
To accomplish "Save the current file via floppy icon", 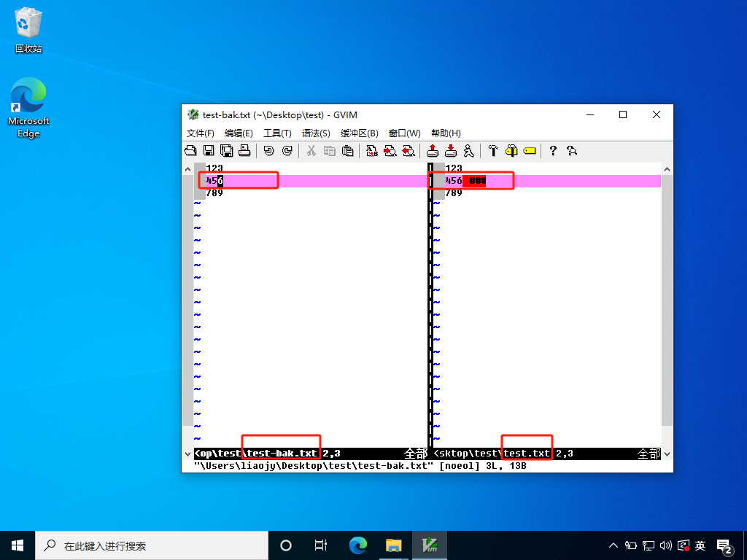I will coord(209,151).
